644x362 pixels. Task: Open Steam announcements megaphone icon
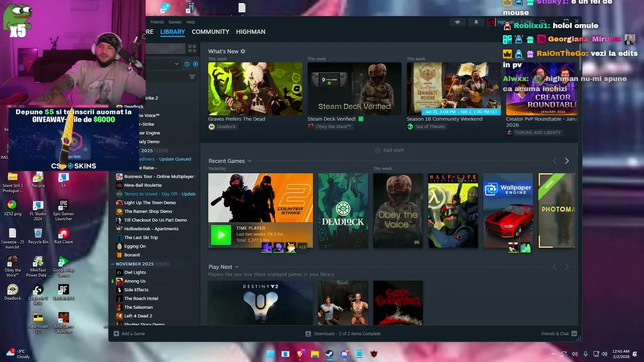(x=457, y=22)
